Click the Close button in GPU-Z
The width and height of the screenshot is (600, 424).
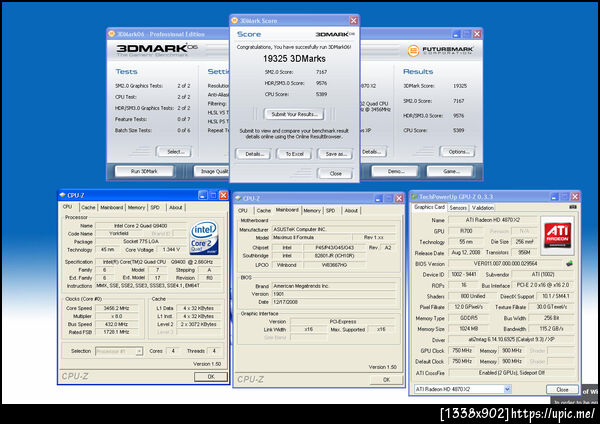[x=562, y=390]
